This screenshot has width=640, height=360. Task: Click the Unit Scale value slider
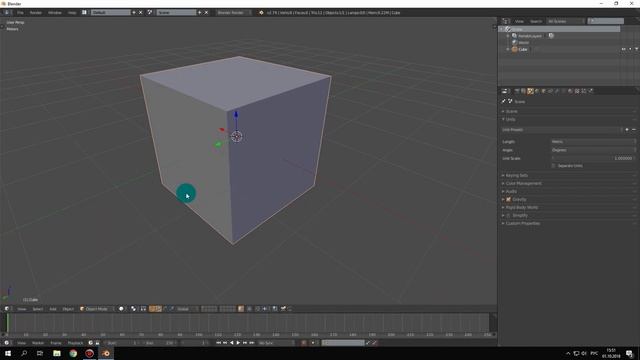pyautogui.click(x=593, y=158)
